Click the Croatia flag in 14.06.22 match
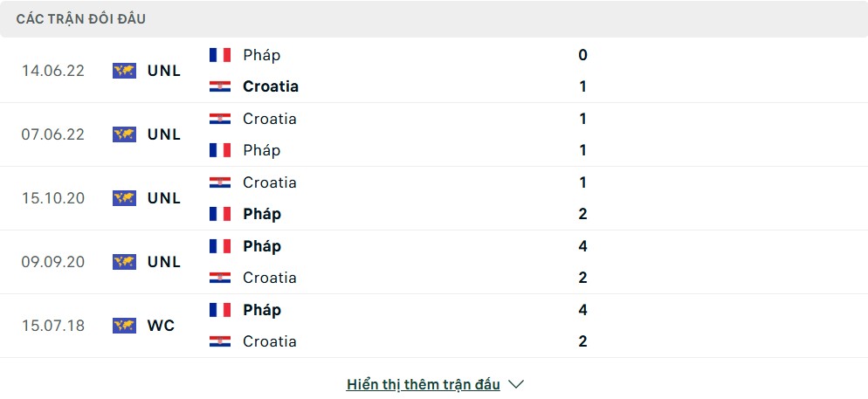The height and width of the screenshot is (399, 868). 220,86
